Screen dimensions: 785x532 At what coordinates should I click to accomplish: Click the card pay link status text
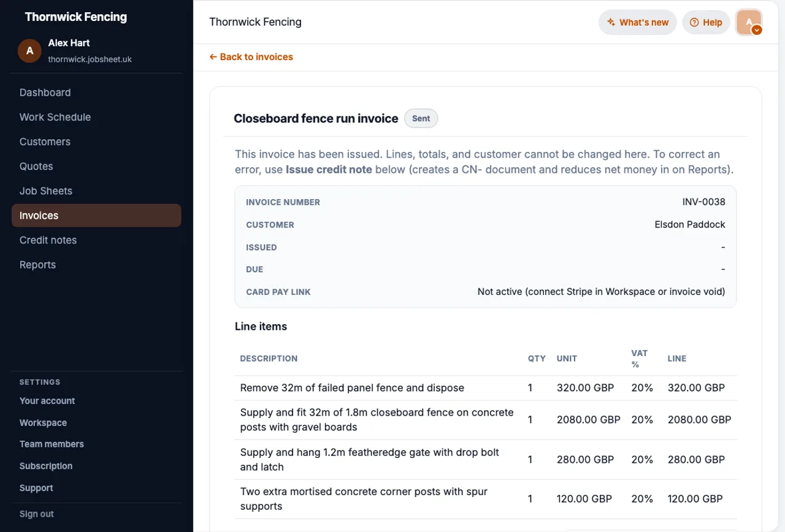[601, 292]
